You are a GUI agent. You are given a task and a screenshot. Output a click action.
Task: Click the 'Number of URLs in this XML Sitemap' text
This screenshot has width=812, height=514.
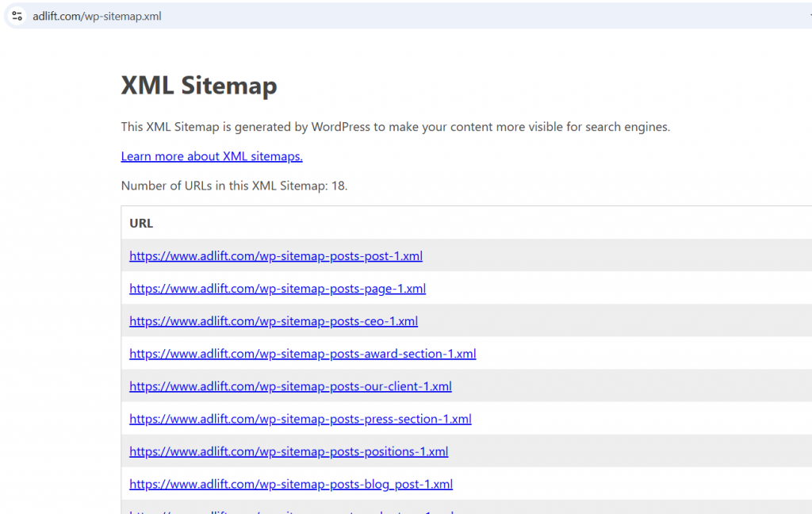pyautogui.click(x=235, y=185)
